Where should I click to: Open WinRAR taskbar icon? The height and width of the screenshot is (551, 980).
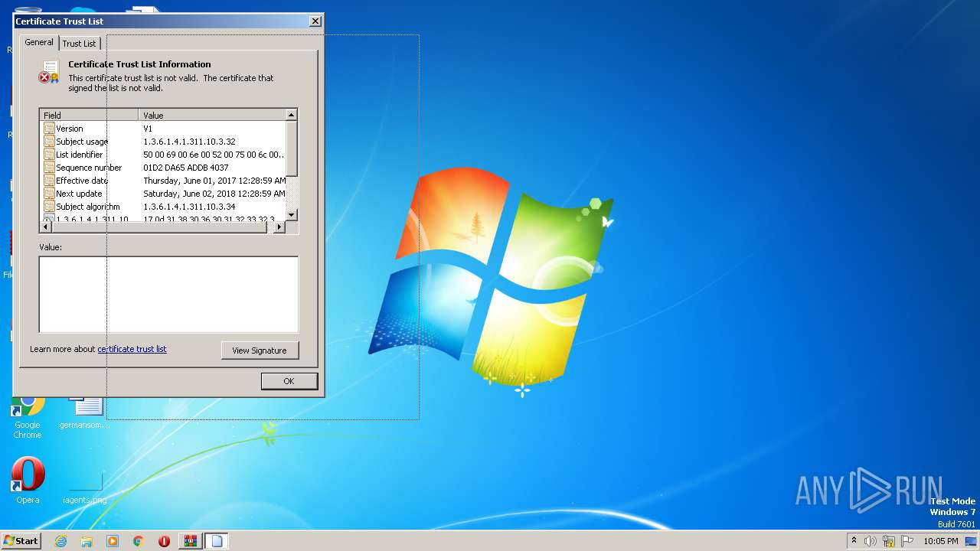[190, 541]
